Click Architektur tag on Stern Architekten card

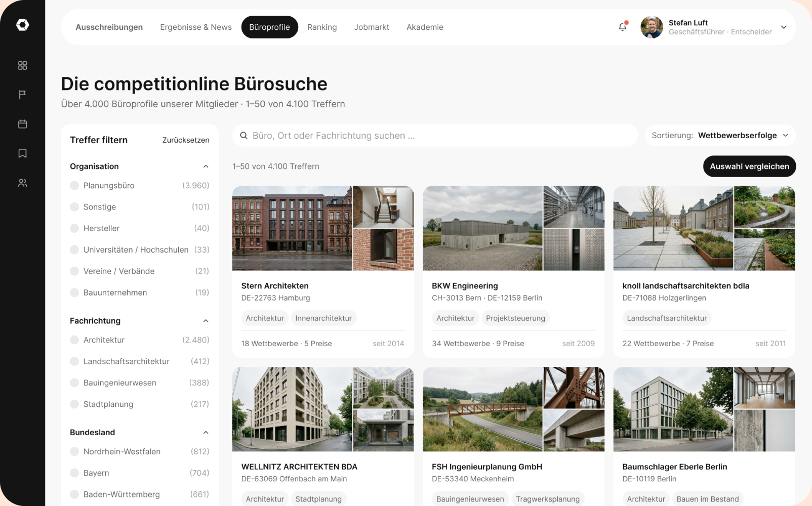click(265, 318)
